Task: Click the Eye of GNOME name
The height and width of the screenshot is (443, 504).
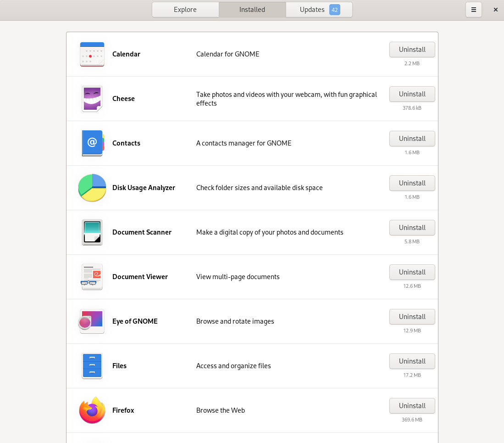Action: click(x=135, y=321)
